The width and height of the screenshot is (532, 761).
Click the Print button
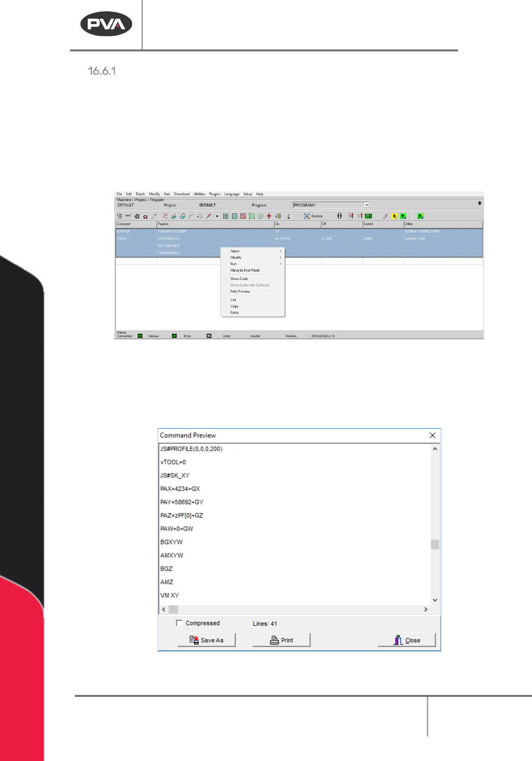pos(281,640)
